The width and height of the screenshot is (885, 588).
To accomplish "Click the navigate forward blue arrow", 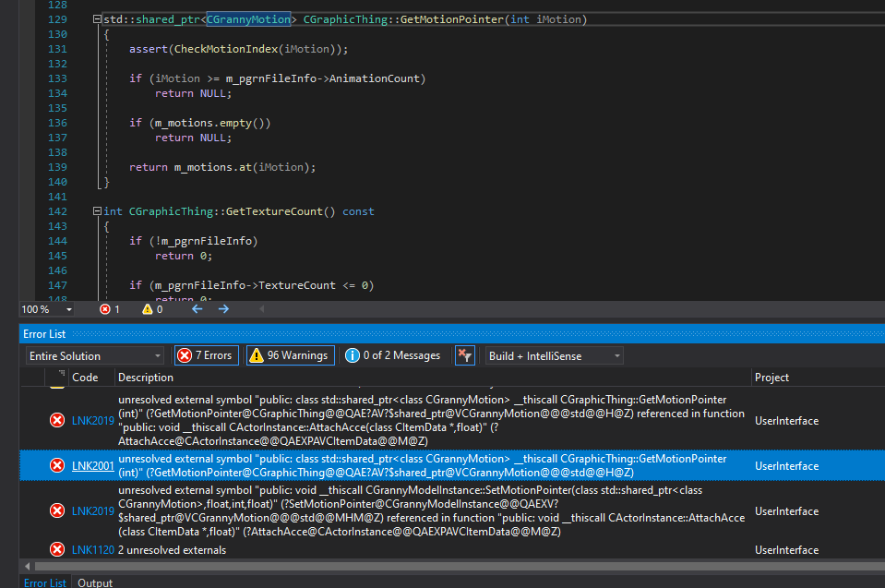I will (x=221, y=310).
